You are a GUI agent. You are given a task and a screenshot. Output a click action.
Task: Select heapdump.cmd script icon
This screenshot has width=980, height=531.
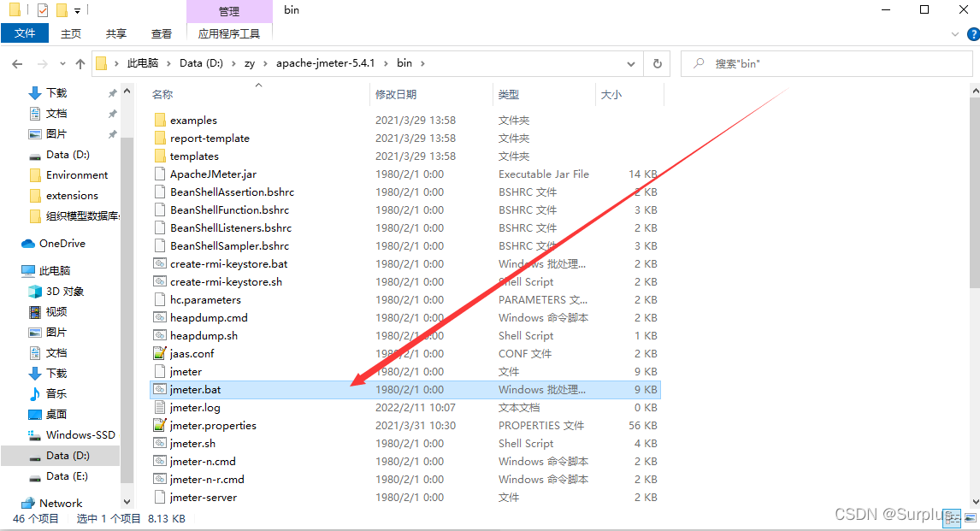(x=160, y=318)
